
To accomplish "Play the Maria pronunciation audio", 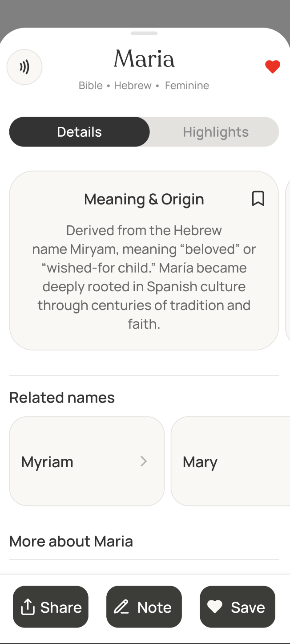I will pyautogui.click(x=24, y=67).
